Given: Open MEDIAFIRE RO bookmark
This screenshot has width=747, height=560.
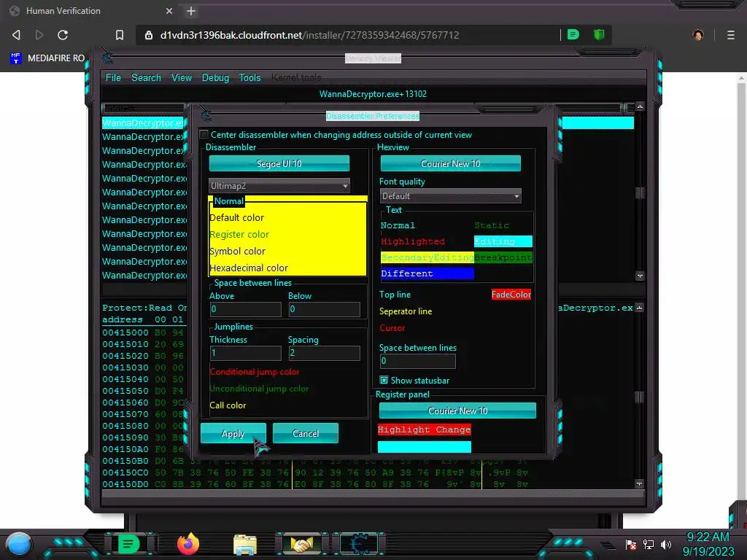Looking at the screenshot, I should (47, 58).
